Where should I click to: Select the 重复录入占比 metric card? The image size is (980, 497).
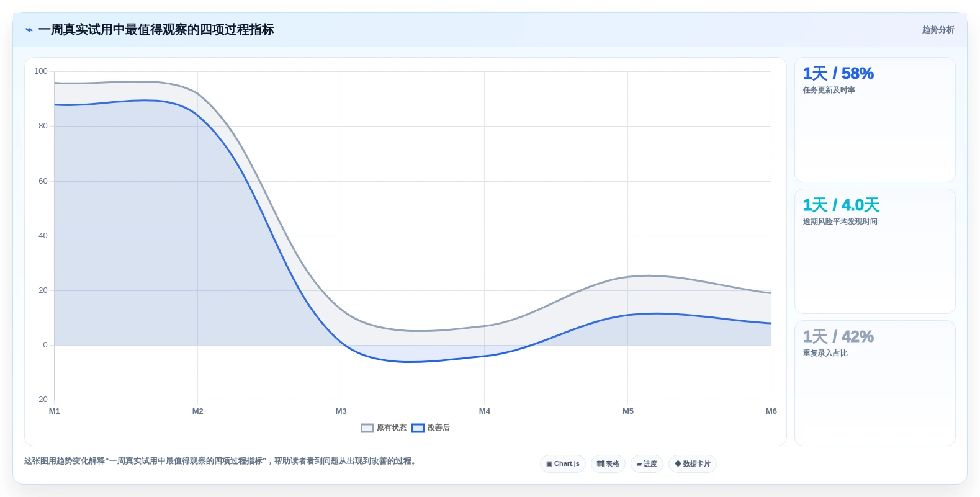tap(874, 383)
